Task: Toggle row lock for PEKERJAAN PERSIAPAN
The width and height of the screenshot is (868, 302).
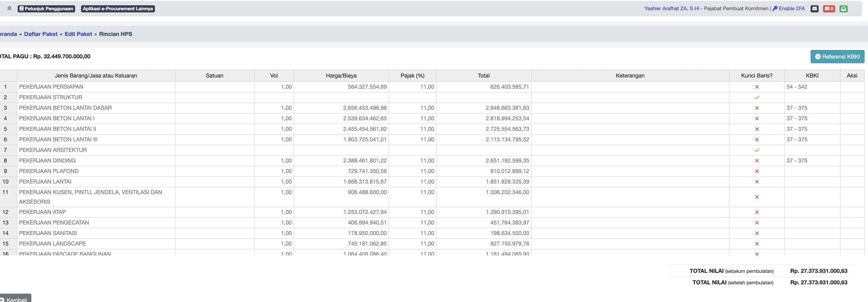Action: [x=757, y=87]
